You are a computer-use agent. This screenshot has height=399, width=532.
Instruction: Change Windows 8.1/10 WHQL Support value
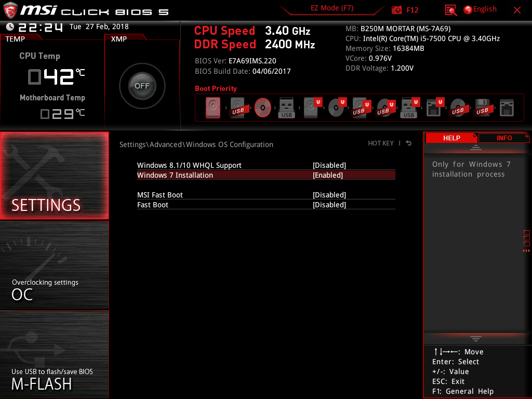click(329, 165)
